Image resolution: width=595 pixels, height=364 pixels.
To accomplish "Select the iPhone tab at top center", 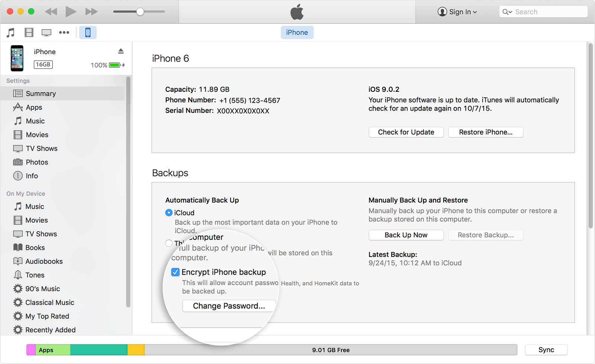I will (297, 32).
